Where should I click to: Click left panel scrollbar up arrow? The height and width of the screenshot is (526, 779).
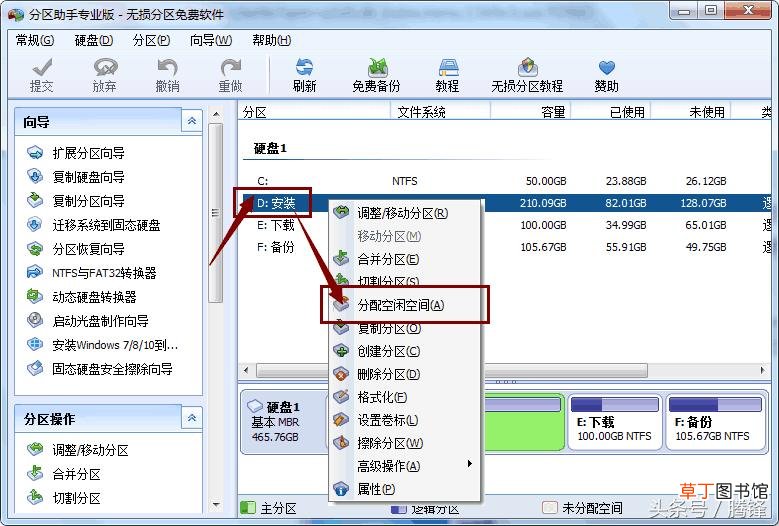coord(216,114)
